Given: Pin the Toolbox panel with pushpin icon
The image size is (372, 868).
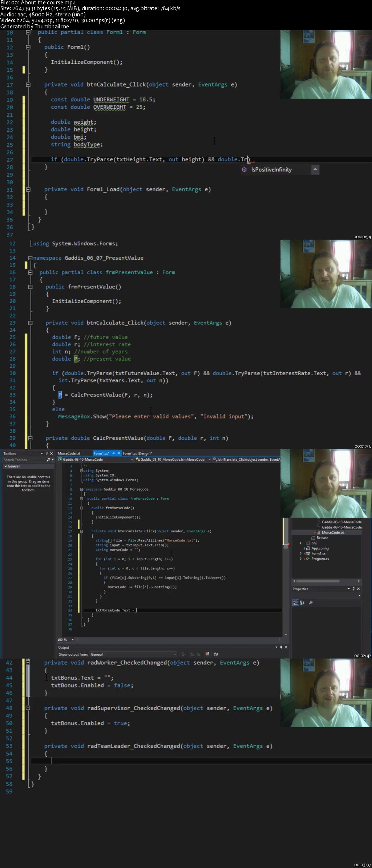Looking at the screenshot, I should tap(46, 453).
